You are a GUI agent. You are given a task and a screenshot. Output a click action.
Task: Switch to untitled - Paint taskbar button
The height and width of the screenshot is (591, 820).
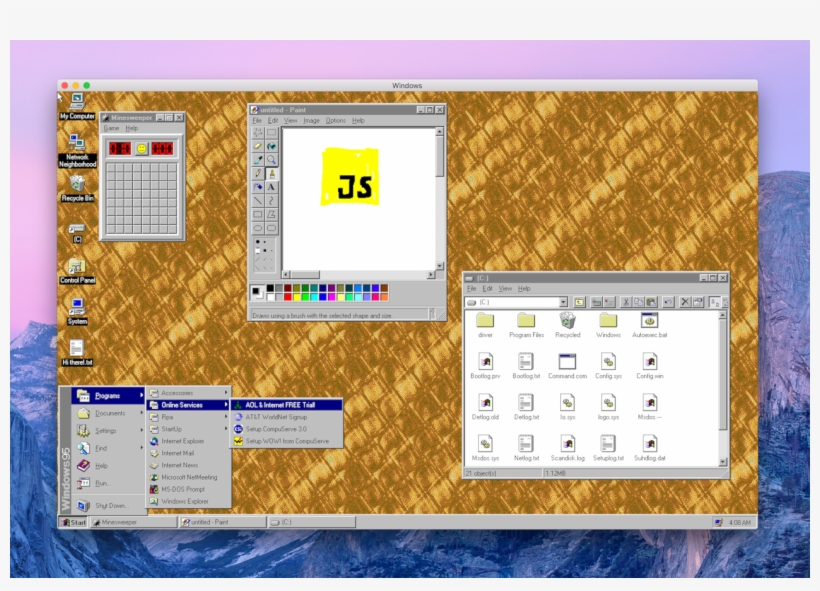pyautogui.click(x=223, y=522)
